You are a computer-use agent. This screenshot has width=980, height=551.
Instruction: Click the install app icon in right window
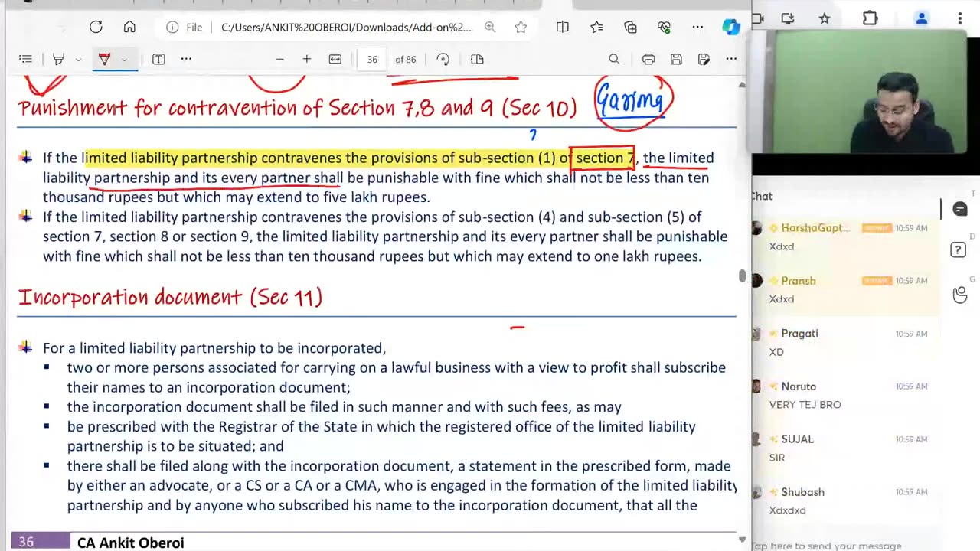pos(788,18)
